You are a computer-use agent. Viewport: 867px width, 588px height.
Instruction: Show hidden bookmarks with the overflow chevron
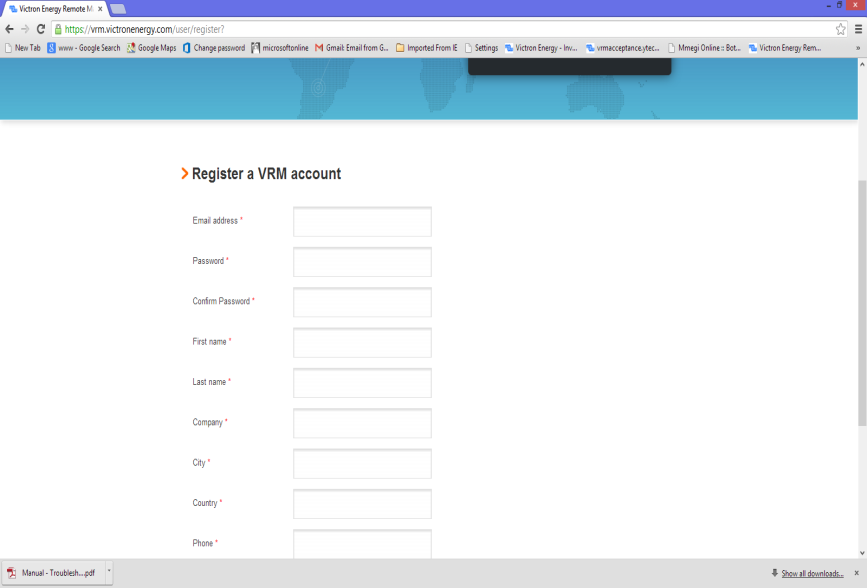[x=857, y=47]
